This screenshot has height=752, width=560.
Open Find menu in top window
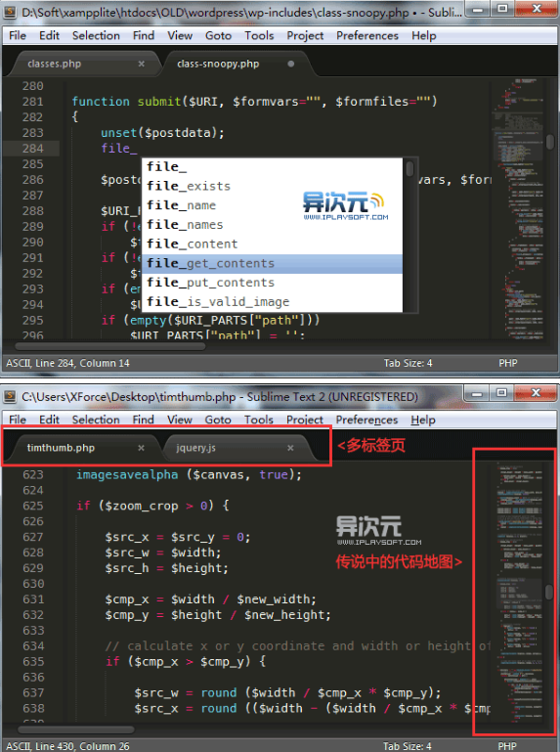[x=144, y=35]
